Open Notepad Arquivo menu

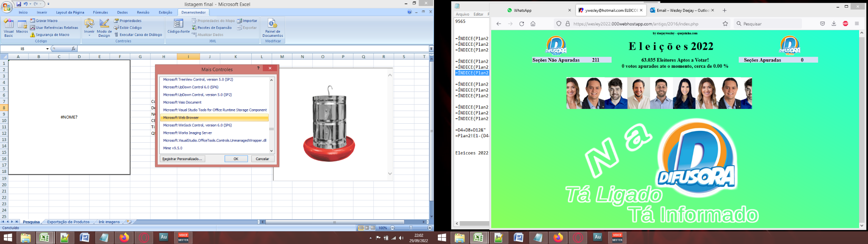pyautogui.click(x=462, y=14)
